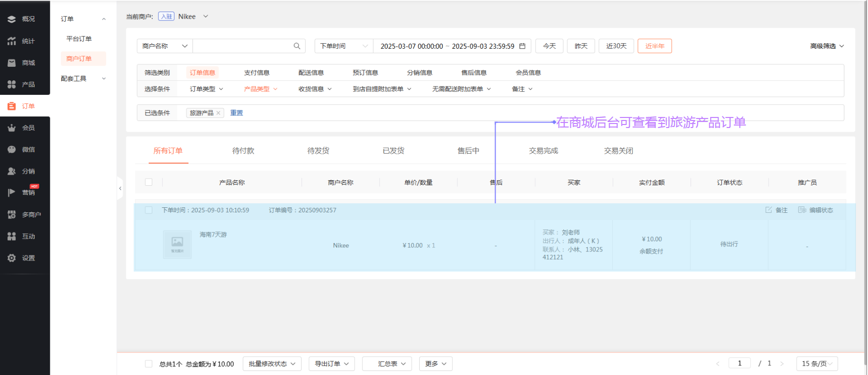Switch to the 交易完成 tab

(543, 151)
